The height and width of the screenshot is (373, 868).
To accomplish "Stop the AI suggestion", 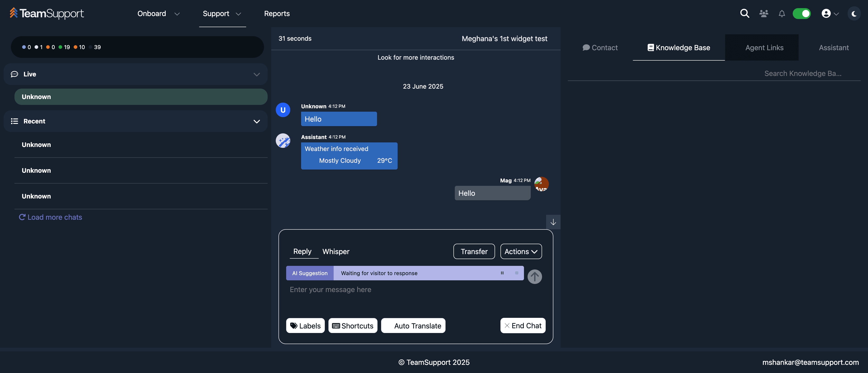I will pyautogui.click(x=516, y=273).
